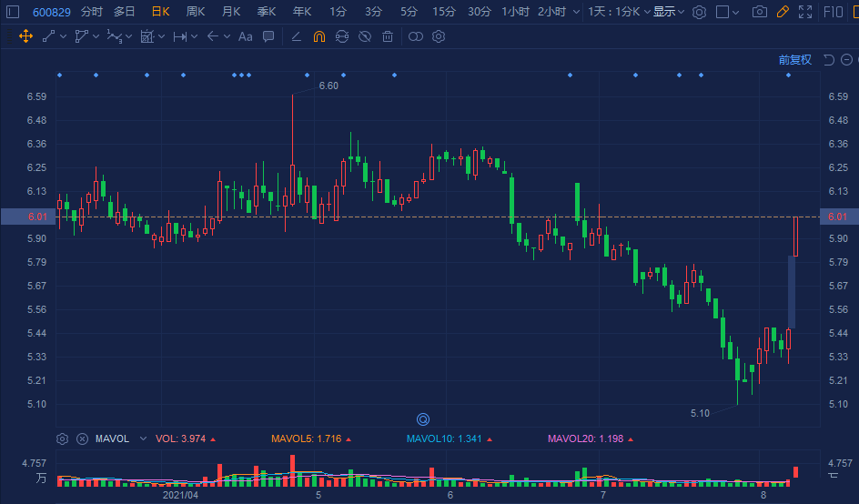The height and width of the screenshot is (504, 859).
Task: Delete drawings with the trash icon
Action: pos(388,36)
